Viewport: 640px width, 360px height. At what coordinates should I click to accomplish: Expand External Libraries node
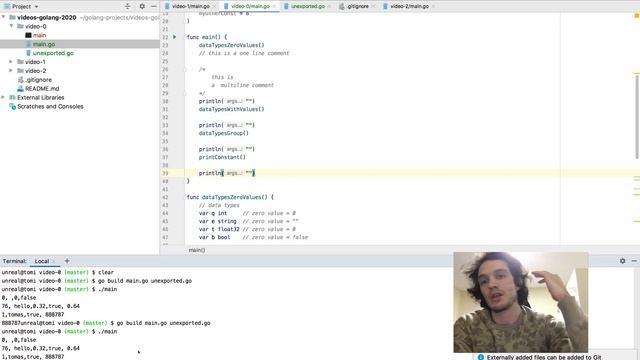(x=3, y=97)
